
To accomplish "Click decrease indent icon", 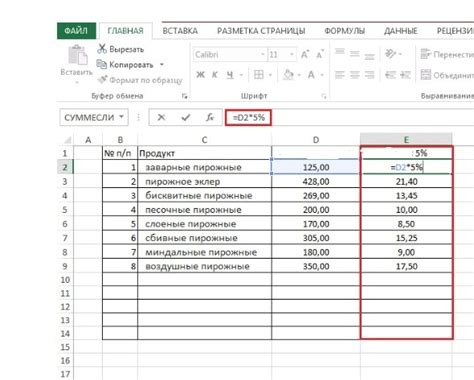I will (390, 75).
